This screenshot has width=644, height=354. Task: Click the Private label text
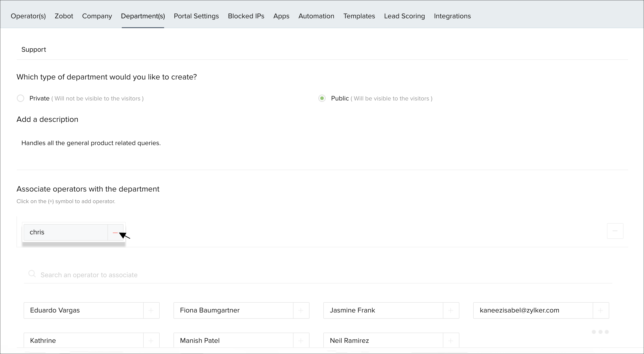(39, 98)
